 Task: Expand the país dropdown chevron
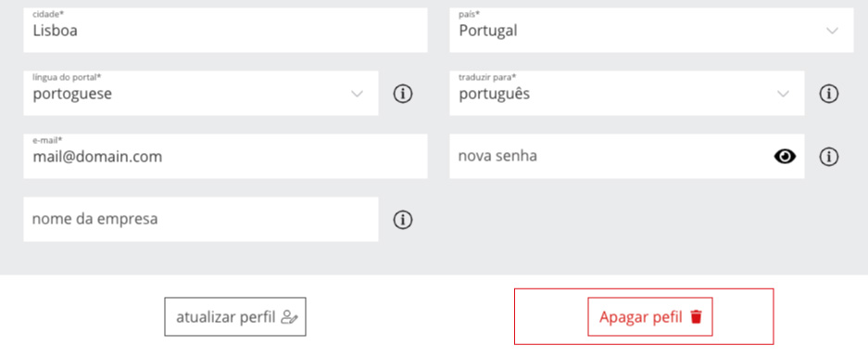pyautogui.click(x=832, y=31)
